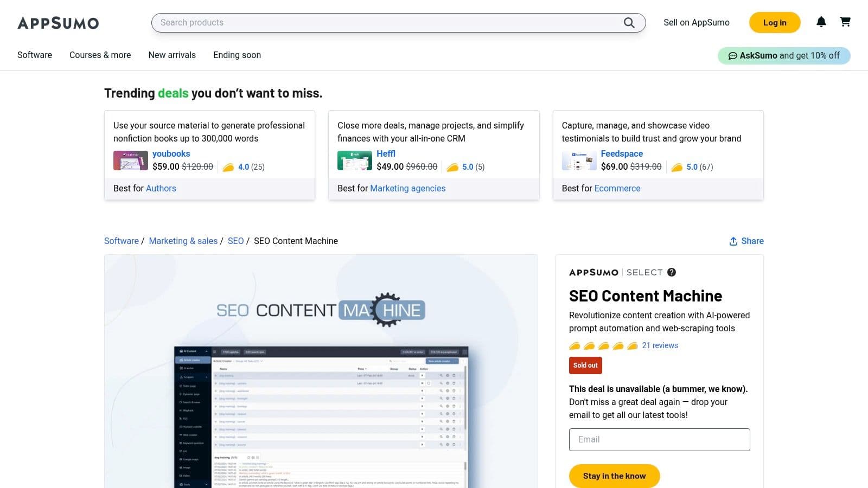This screenshot has height=488, width=868.
Task: View the 21 reviews for SEO Content Machine
Action: [660, 345]
